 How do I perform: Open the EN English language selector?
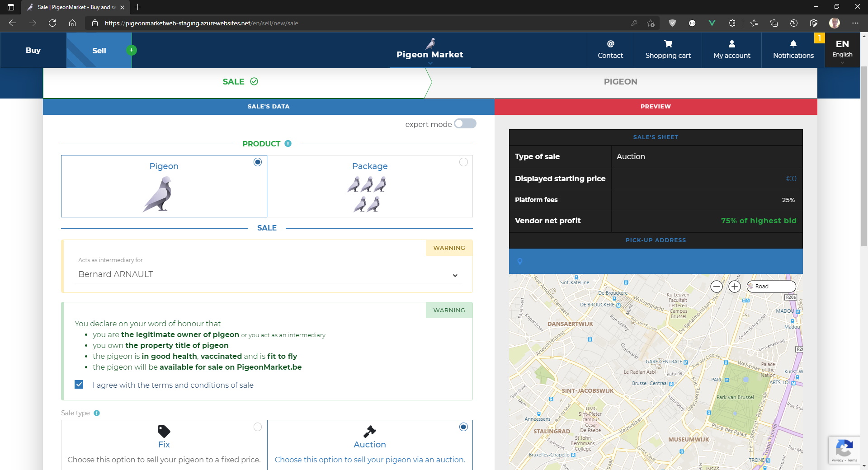(842, 50)
